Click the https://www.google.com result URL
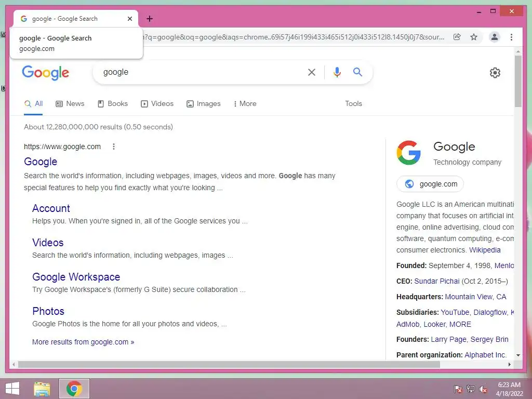Viewport: 532px width, 399px height. click(62, 147)
